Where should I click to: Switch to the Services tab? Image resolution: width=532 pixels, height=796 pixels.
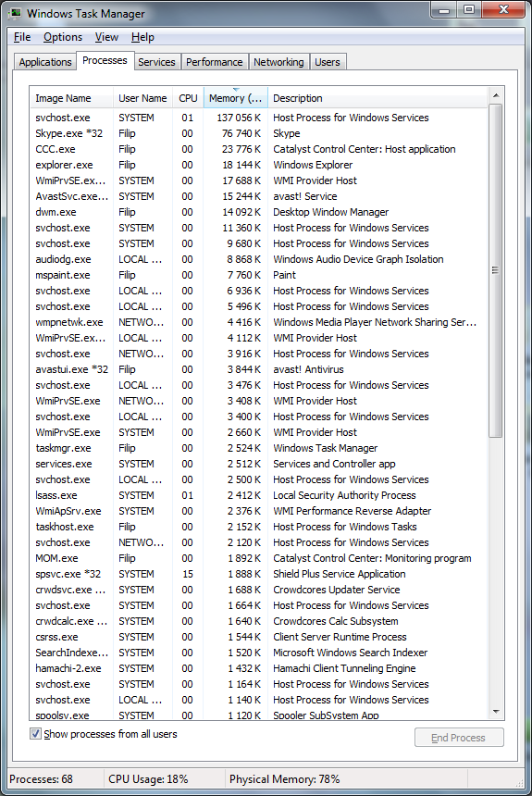coord(156,62)
